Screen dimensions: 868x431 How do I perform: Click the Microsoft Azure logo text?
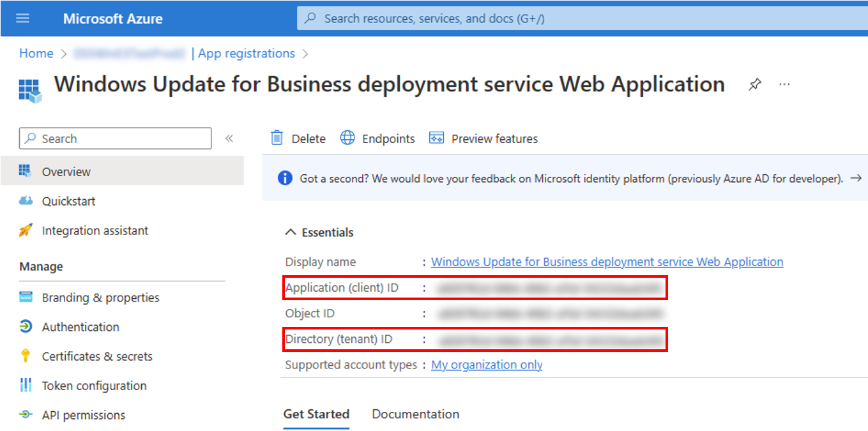112,19
